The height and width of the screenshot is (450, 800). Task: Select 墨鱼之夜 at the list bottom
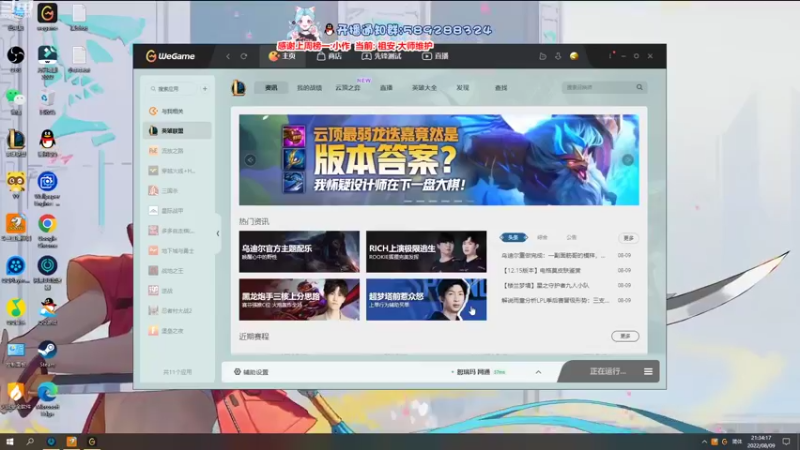177,331
